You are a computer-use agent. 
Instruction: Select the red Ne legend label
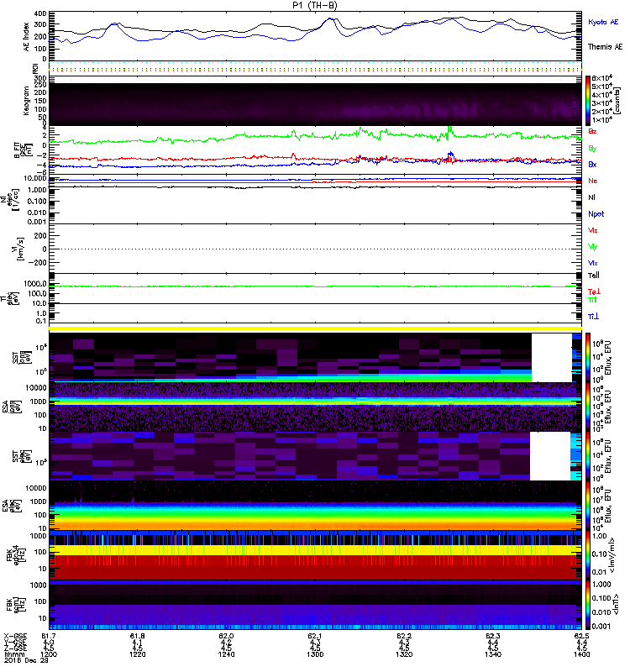(x=593, y=181)
